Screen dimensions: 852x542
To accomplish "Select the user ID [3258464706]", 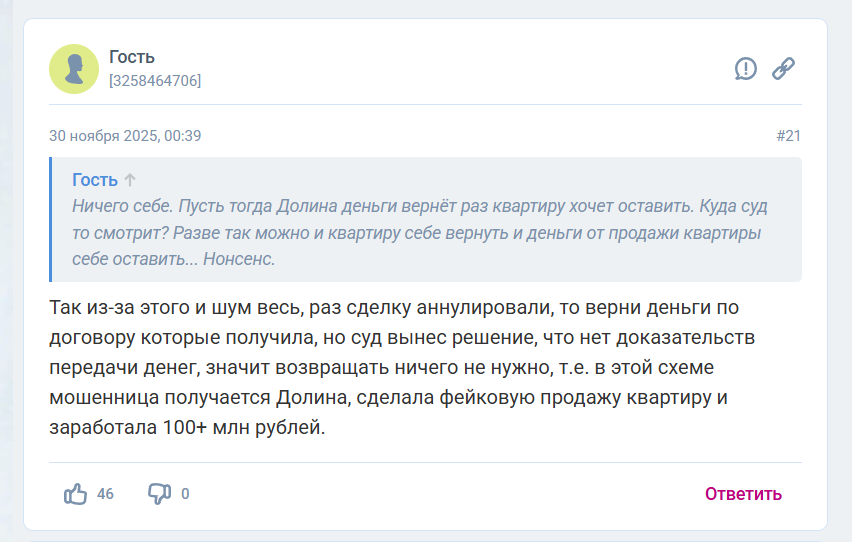I will tap(155, 81).
